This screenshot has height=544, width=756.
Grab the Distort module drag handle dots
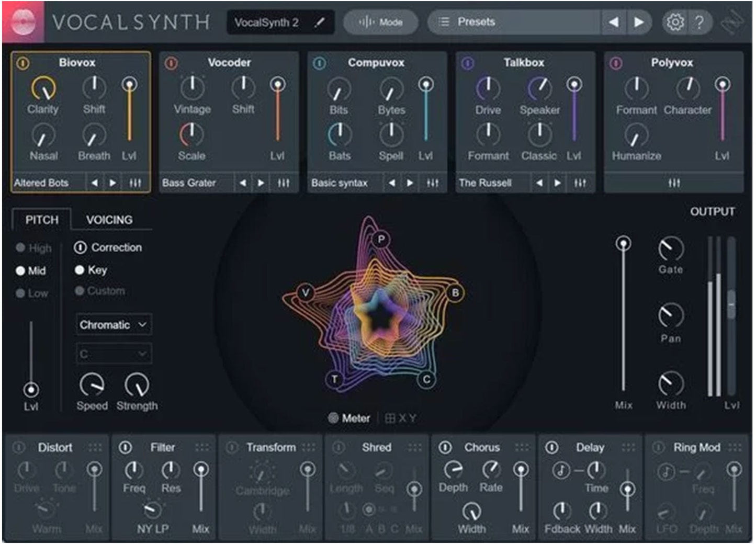[95, 447]
